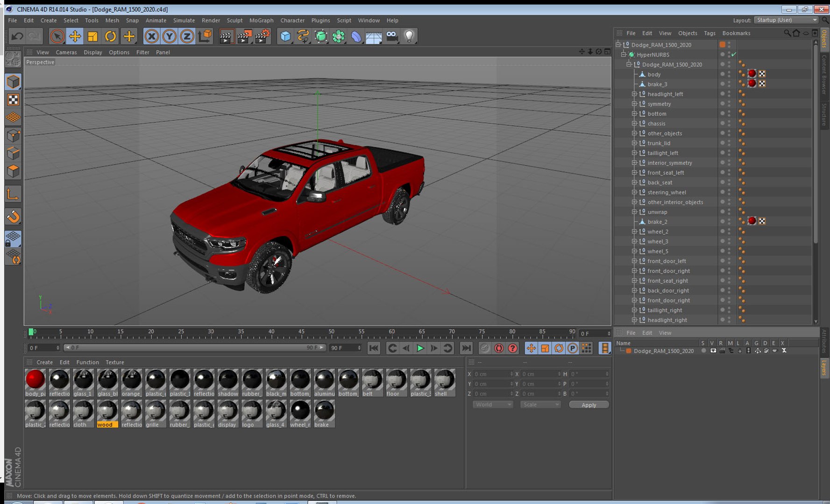Toggle Z axis lock
The width and height of the screenshot is (830, 504).
pyautogui.click(x=187, y=36)
